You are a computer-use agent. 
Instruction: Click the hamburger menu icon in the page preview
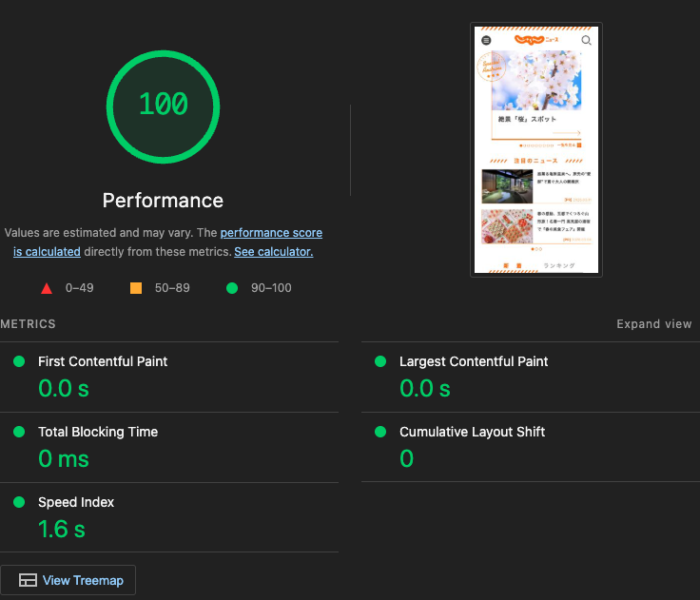tap(487, 40)
